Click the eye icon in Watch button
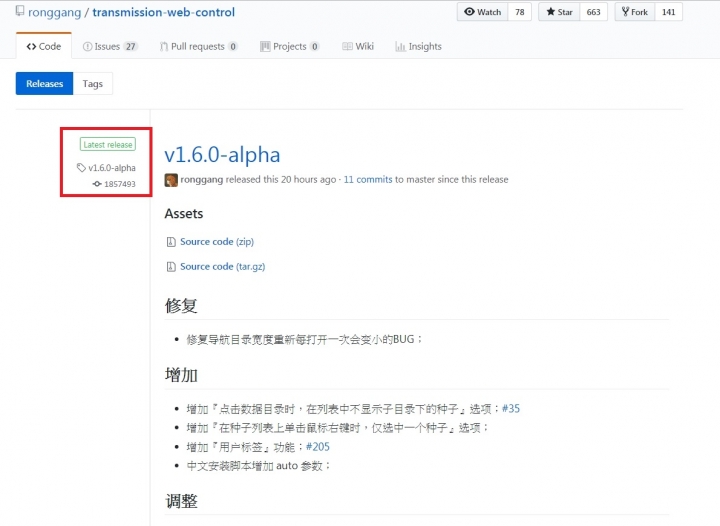The width and height of the screenshot is (720, 526). tap(469, 11)
